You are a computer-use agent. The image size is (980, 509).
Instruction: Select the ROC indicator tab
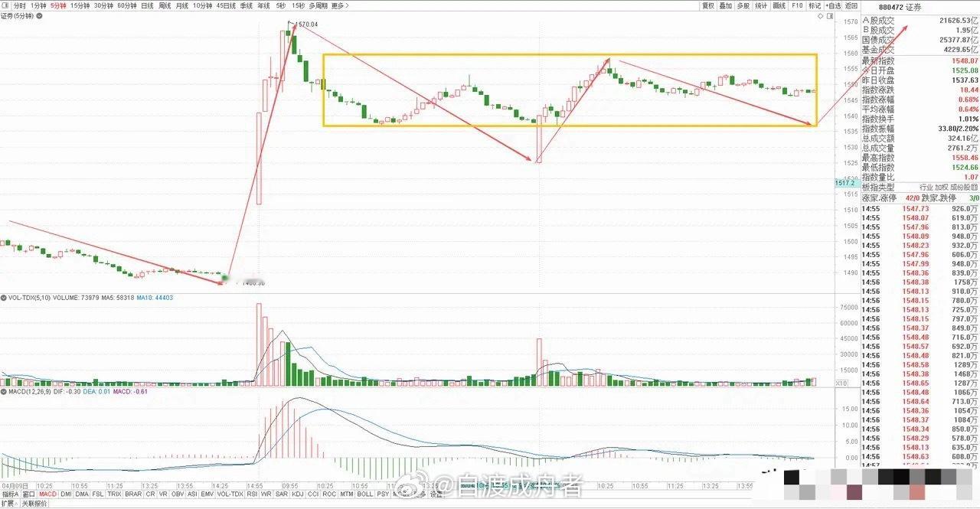tap(329, 494)
